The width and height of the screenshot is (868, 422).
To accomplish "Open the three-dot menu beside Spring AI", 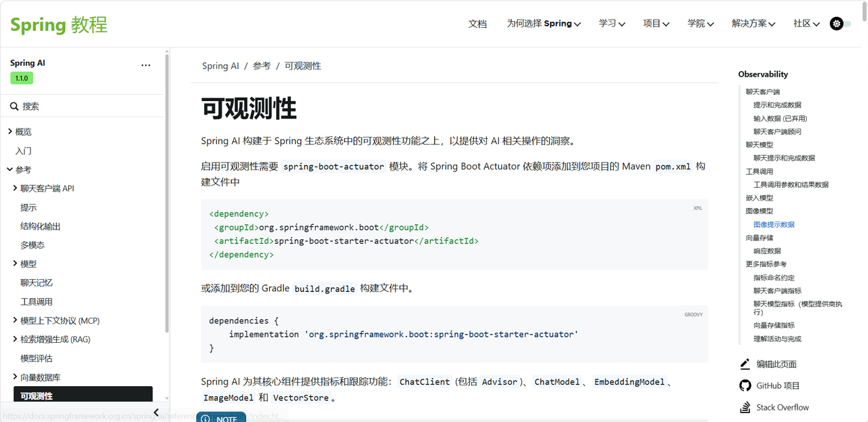I will 146,65.
